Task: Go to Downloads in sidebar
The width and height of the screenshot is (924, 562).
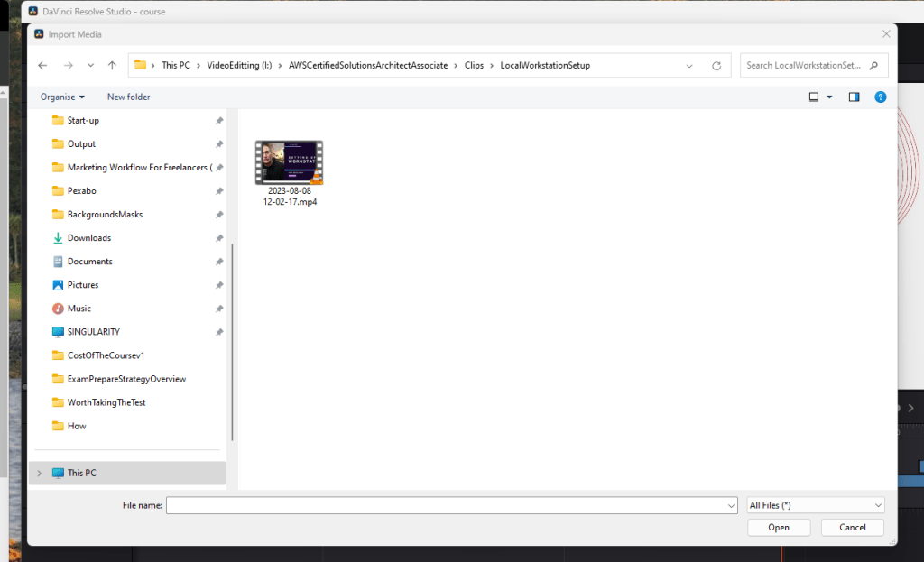Action: click(x=89, y=238)
